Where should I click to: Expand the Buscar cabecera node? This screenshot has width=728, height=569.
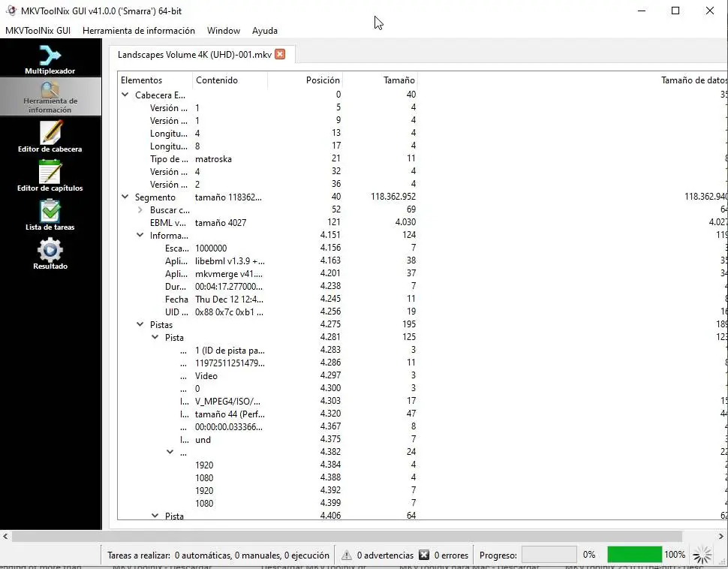coord(140,210)
